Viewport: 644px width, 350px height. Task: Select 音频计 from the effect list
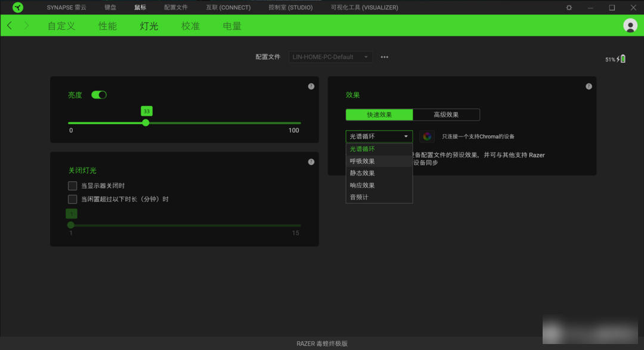[x=379, y=197]
